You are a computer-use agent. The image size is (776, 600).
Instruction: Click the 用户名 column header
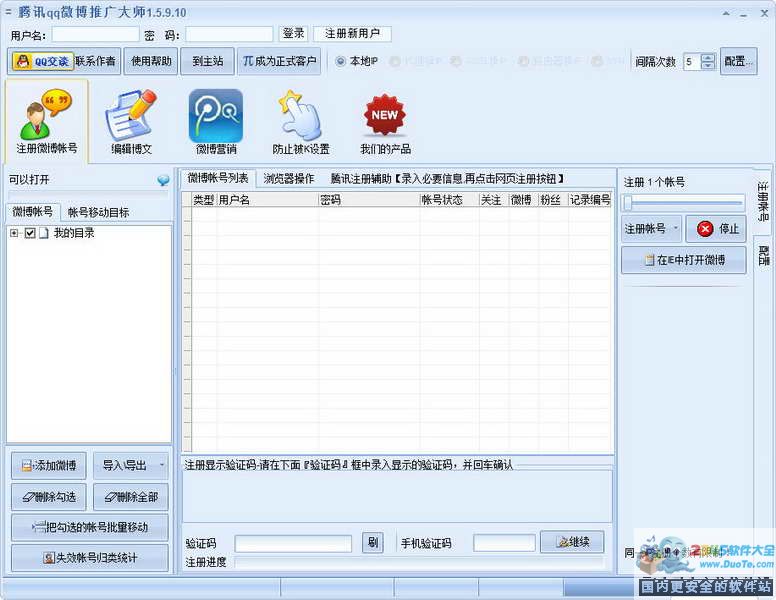click(267, 200)
